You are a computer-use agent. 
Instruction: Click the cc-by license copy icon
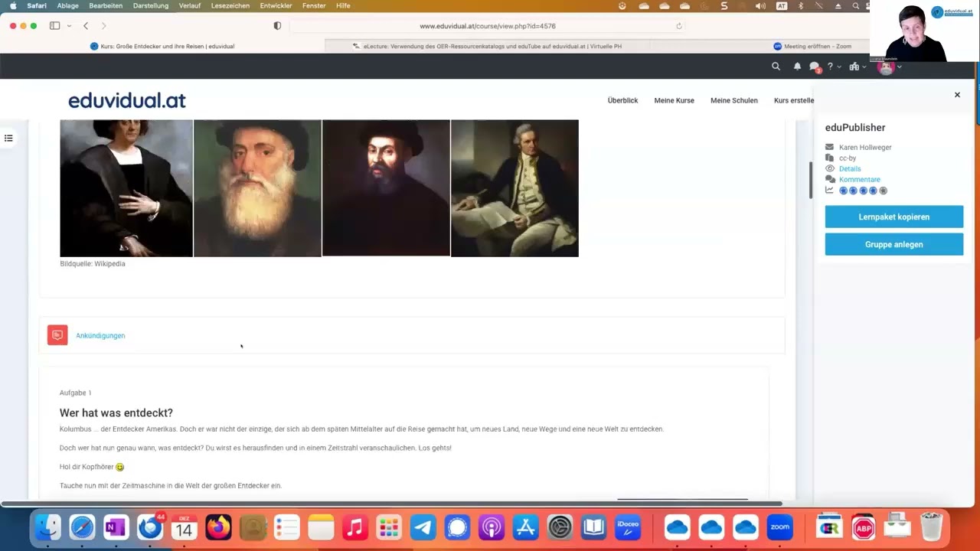pyautogui.click(x=829, y=158)
